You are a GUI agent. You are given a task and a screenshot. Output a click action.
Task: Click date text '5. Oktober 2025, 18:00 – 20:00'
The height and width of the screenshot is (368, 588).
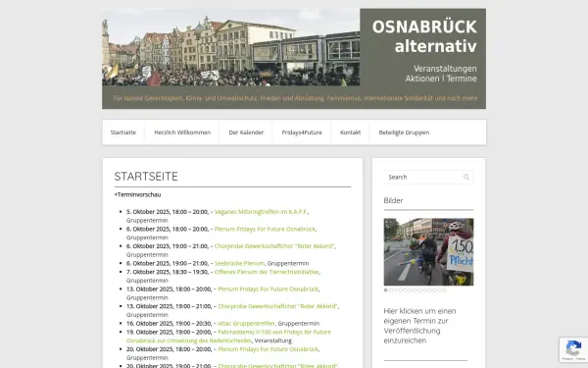point(168,212)
